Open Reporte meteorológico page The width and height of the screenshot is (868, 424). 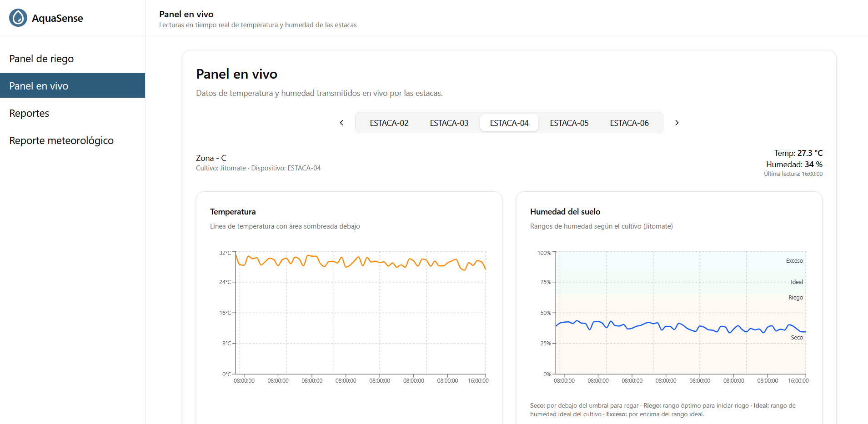(73, 140)
